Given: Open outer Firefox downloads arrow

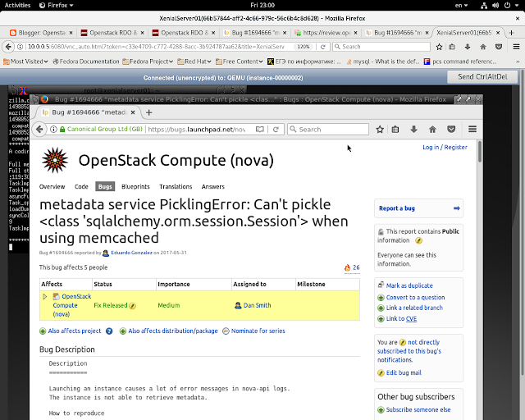Looking at the screenshot, I should [x=468, y=47].
